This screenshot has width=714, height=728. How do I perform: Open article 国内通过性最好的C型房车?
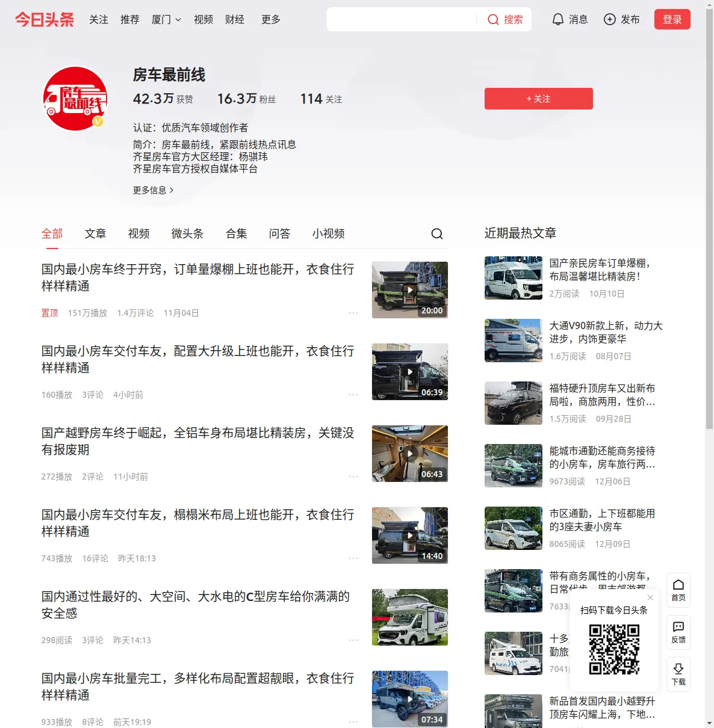[196, 605]
